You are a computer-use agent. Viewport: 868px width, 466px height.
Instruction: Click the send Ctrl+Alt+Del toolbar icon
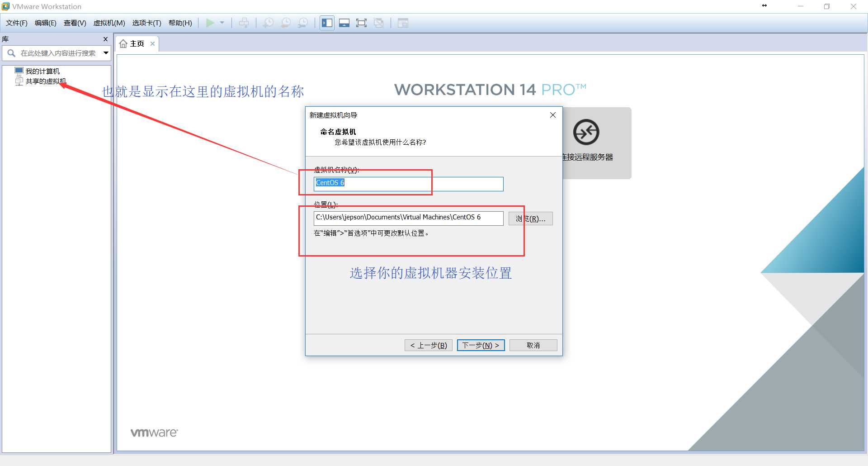[x=244, y=23]
